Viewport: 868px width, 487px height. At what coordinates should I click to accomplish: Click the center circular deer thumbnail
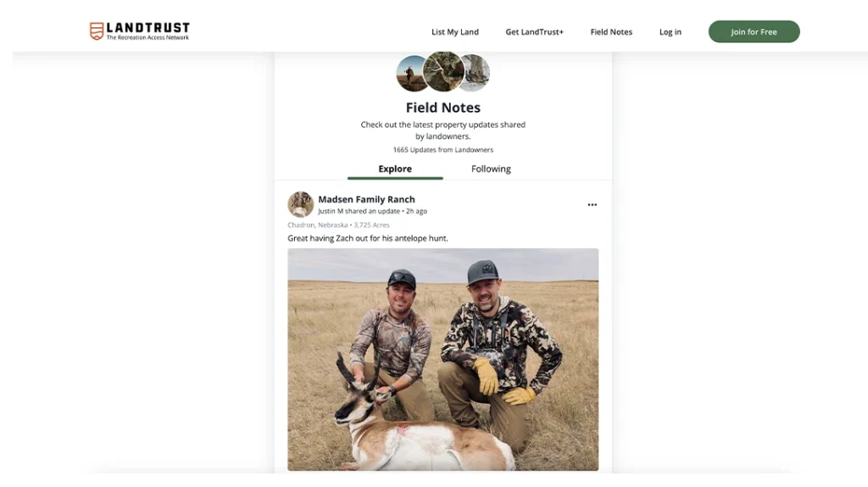443,71
